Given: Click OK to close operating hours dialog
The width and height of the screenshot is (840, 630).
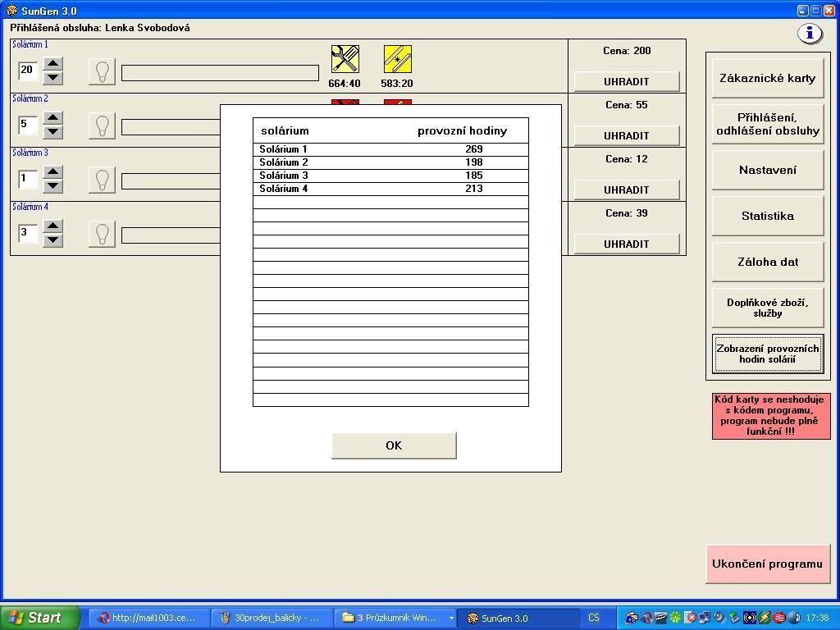Looking at the screenshot, I should coord(394,445).
